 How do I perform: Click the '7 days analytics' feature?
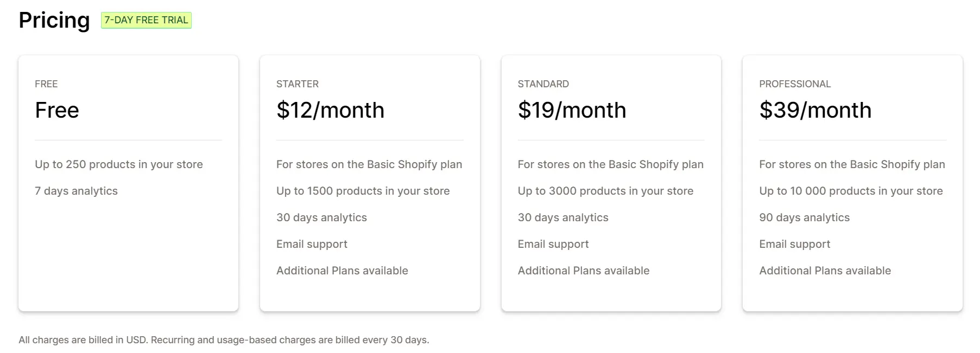click(x=76, y=191)
